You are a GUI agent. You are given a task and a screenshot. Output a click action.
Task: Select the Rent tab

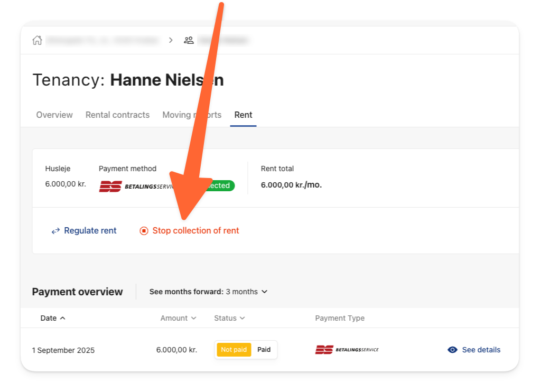click(243, 115)
